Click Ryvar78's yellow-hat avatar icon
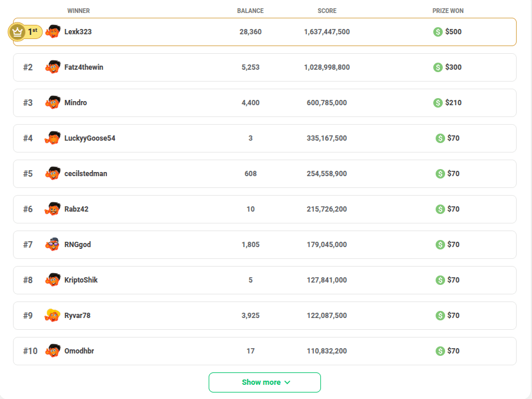This screenshot has width=532, height=399. [53, 315]
